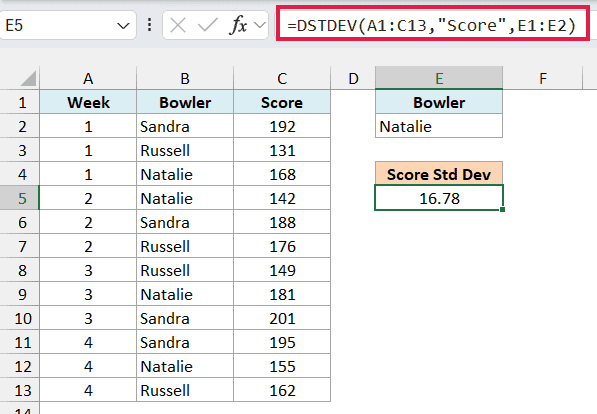This screenshot has width=597, height=414.
Task: Click 'Russell' in row 3
Action: (x=185, y=150)
